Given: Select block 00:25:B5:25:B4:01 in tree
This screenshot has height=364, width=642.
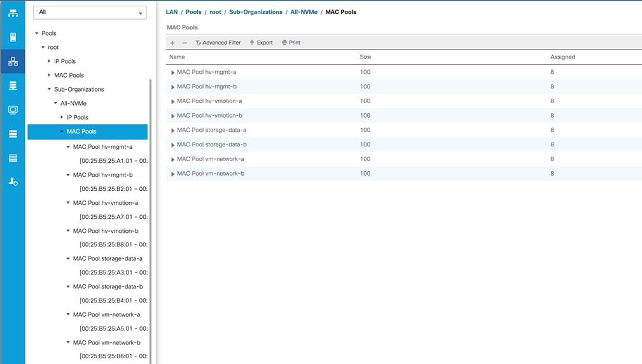Looking at the screenshot, I should point(113,300).
